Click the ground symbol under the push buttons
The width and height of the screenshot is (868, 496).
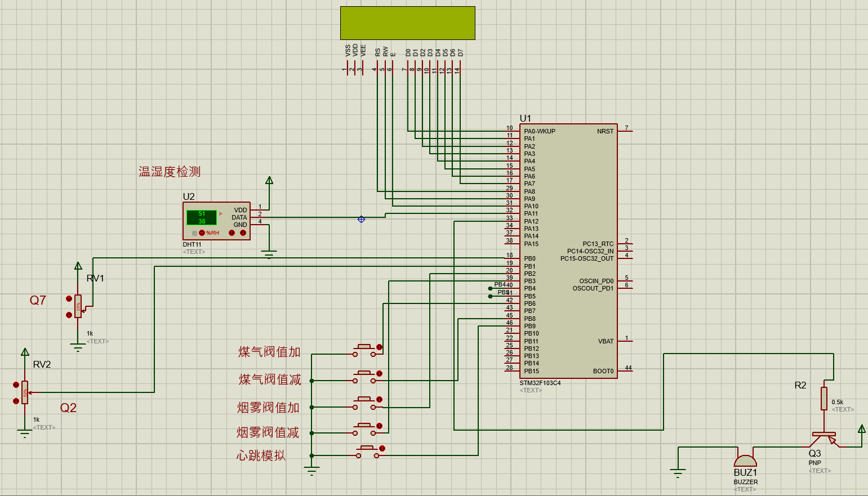(x=311, y=472)
